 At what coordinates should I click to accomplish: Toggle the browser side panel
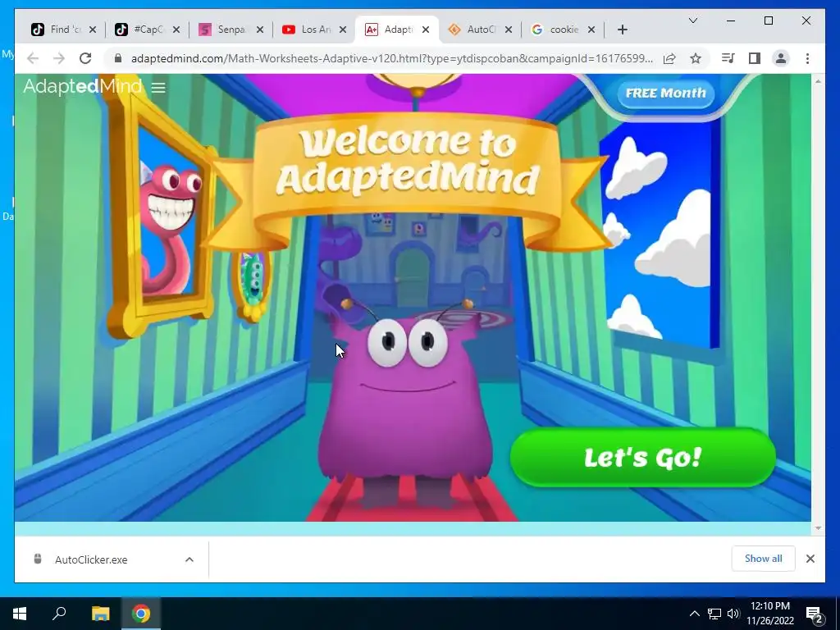755,58
